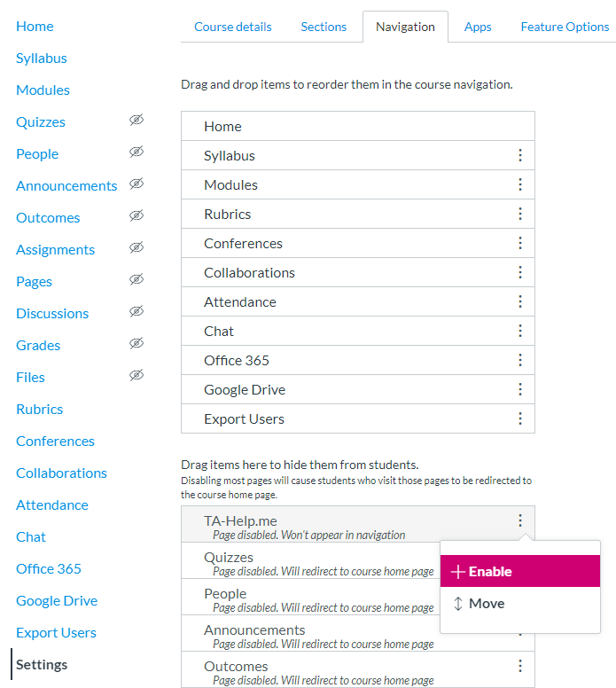This screenshot has width=616, height=688.
Task: Expand options menu for Google Drive row
Action: click(520, 389)
